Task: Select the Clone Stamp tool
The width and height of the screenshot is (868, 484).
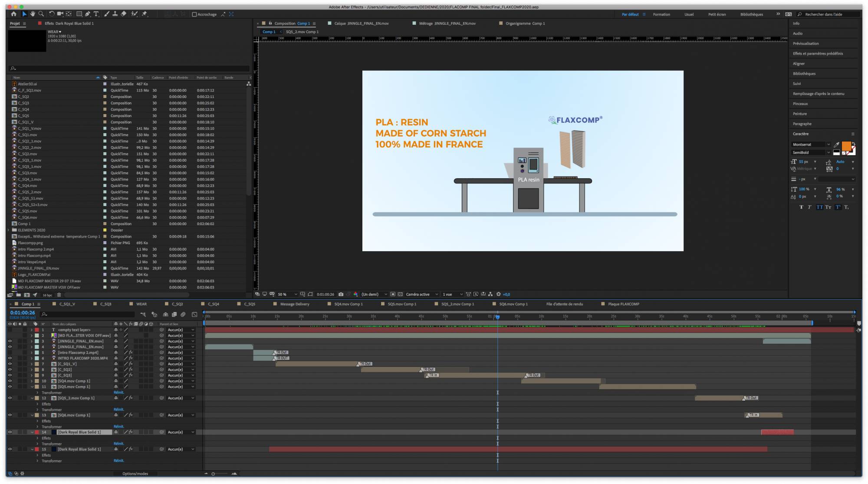Action: [x=115, y=14]
